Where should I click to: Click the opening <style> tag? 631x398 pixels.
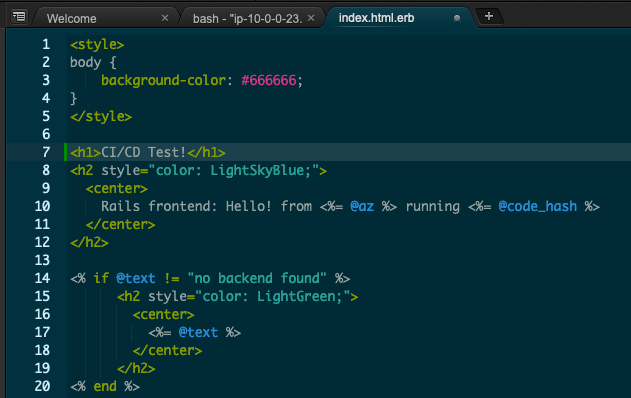coord(97,44)
